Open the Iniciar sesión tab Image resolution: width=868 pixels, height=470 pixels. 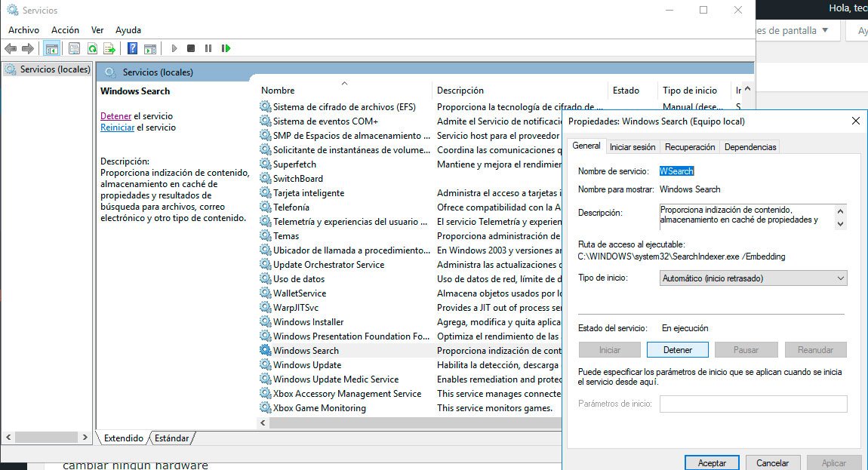tap(633, 146)
